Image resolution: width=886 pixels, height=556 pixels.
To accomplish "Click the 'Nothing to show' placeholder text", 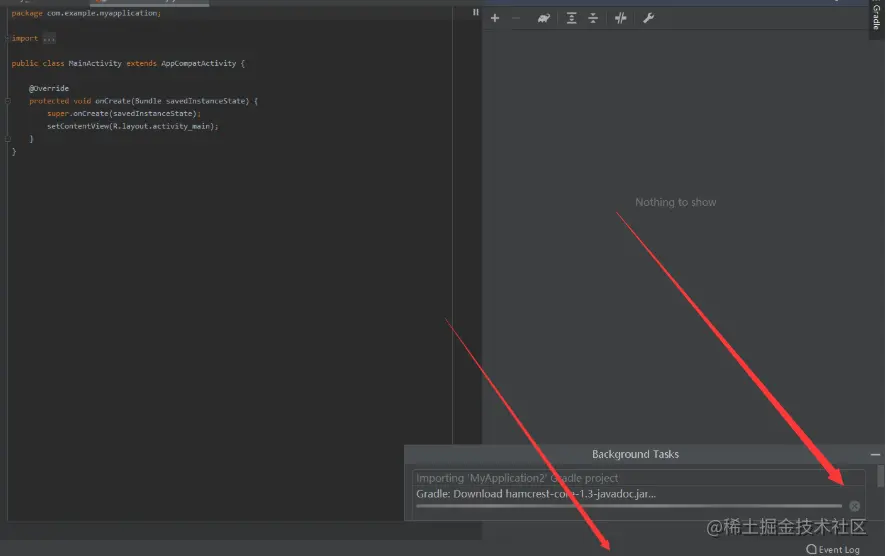I will 675,202.
